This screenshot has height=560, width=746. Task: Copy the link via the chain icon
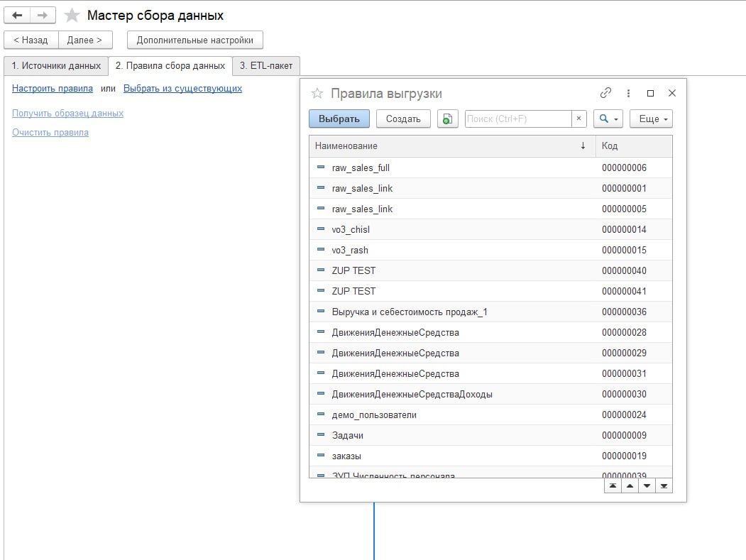click(605, 93)
